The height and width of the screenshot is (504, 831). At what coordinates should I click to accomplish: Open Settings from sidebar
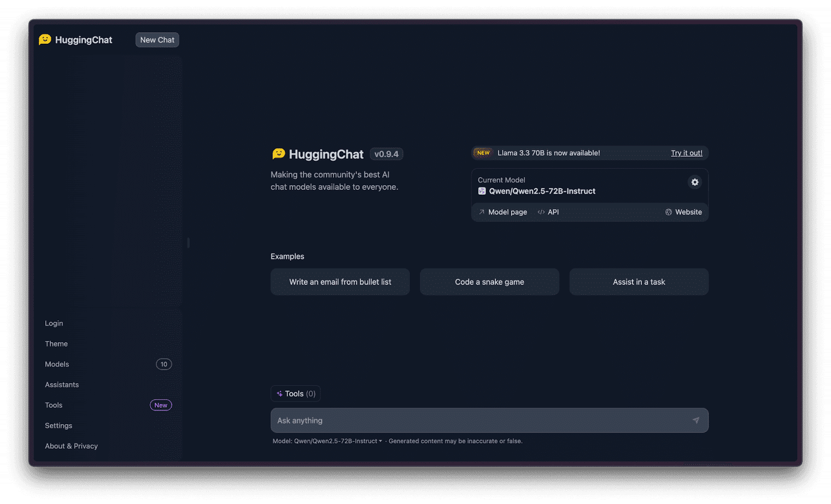coord(58,426)
